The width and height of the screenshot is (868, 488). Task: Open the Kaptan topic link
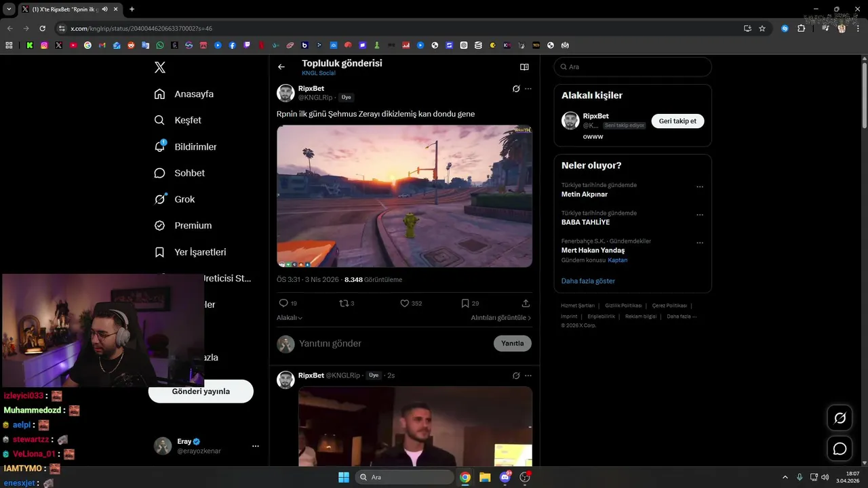[x=618, y=260]
